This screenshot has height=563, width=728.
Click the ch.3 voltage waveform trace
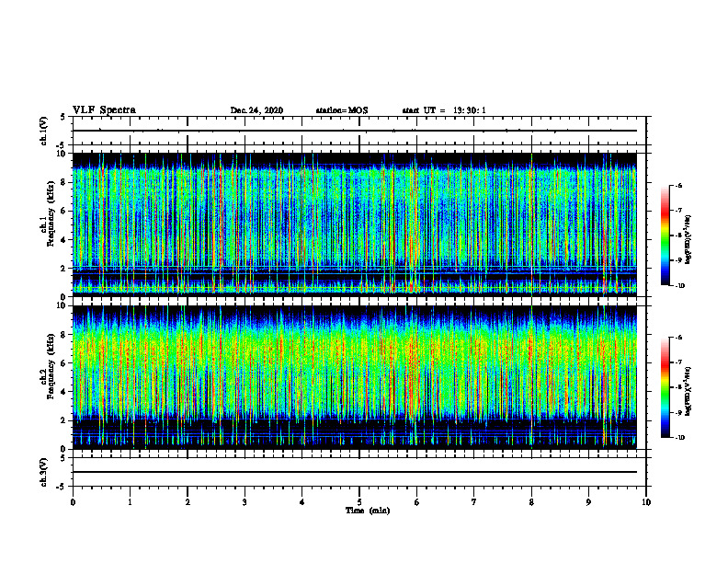pyautogui.click(x=355, y=472)
